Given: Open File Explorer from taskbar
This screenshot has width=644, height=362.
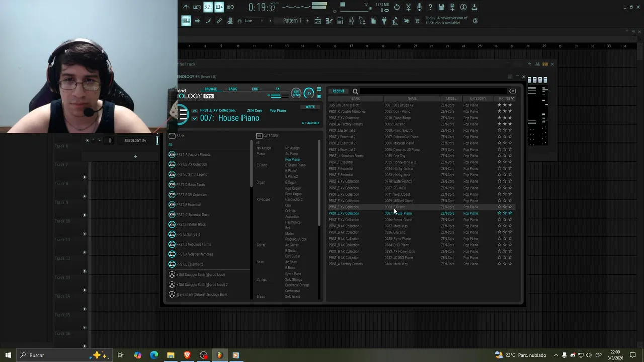Looking at the screenshot, I should 171,355.
